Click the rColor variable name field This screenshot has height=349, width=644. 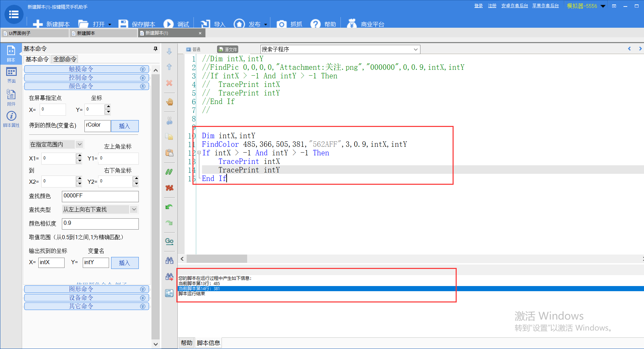97,126
